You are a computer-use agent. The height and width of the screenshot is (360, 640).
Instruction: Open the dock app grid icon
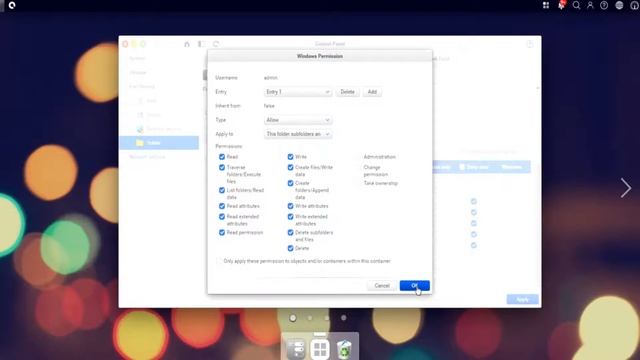click(320, 349)
